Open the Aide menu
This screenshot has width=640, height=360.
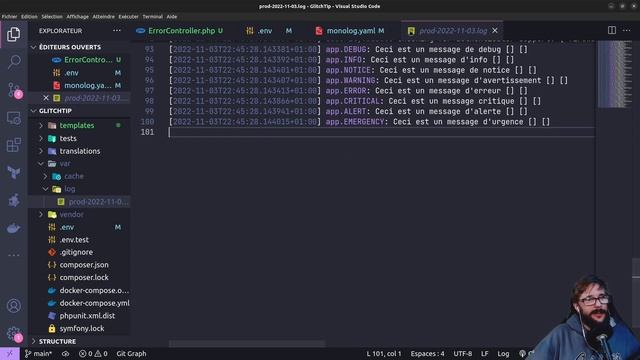(x=171, y=17)
